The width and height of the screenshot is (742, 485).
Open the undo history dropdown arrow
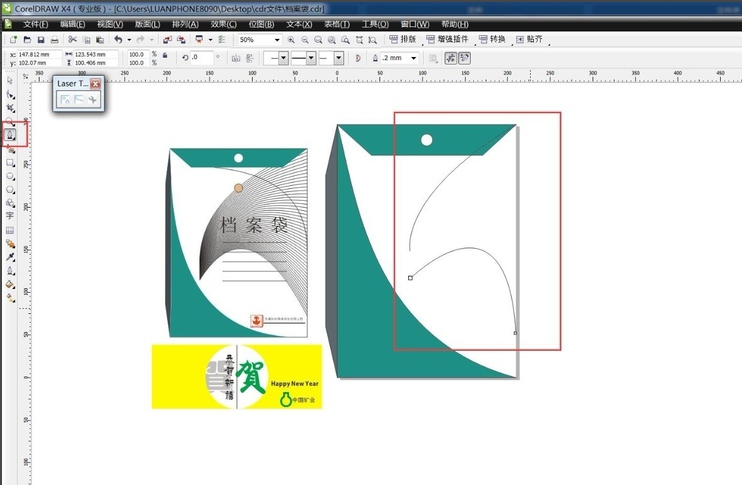click(x=129, y=40)
